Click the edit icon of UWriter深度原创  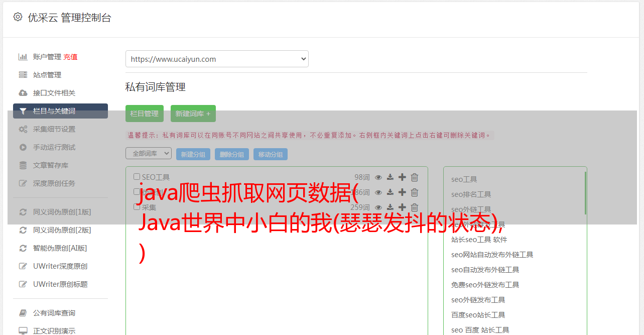pyautogui.click(x=23, y=266)
